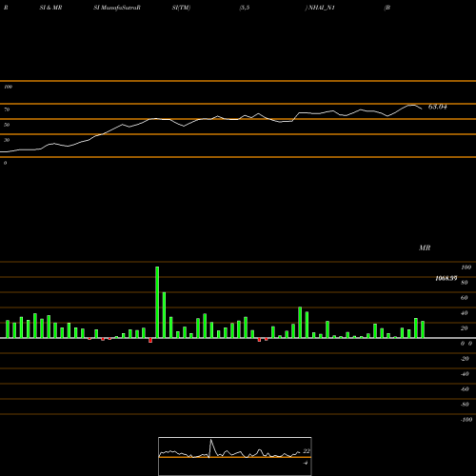Click the end point of the white RSI line

(x=422, y=109)
